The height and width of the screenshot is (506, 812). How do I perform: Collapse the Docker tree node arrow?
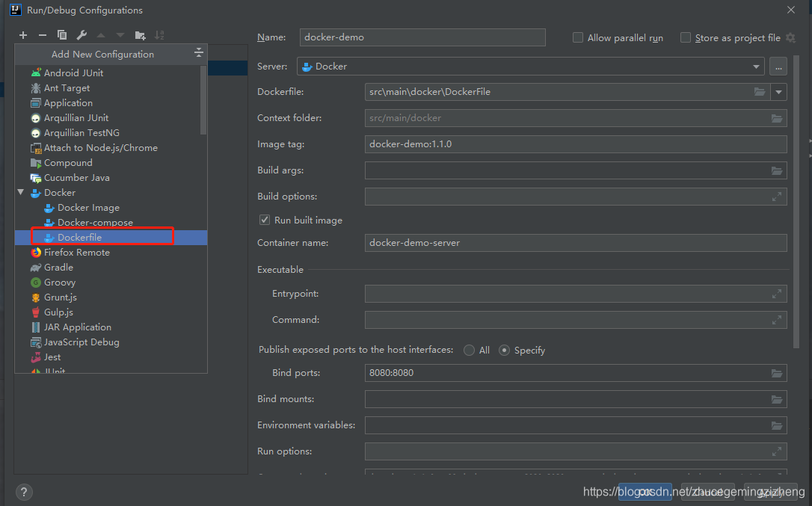[21, 192]
